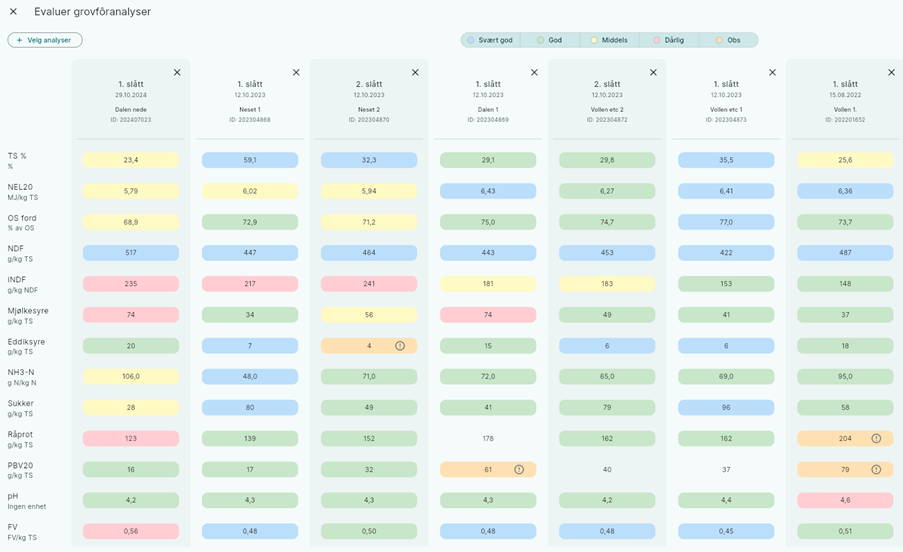903x552 pixels.
Task: Select the Obs legend chip
Action: pos(728,40)
